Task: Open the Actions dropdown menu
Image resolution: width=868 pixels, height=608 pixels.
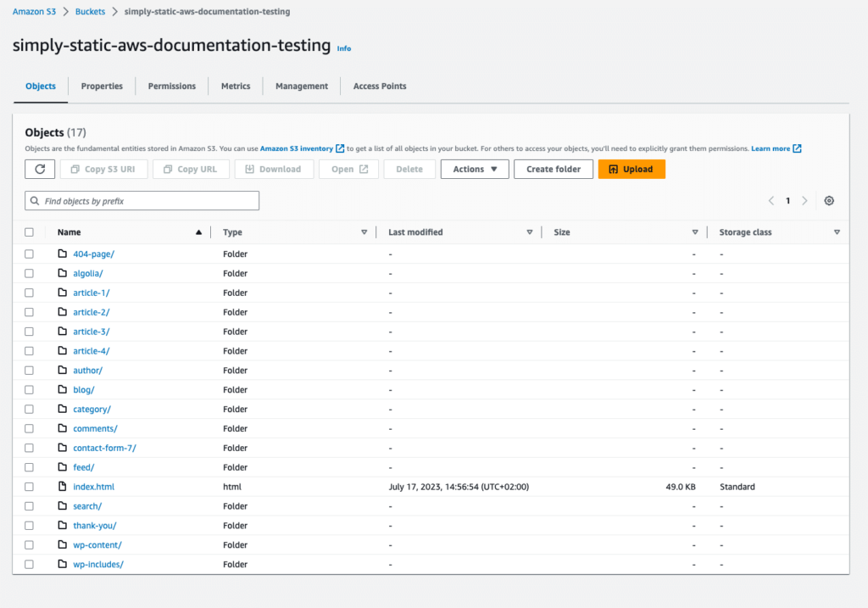Action: [475, 169]
